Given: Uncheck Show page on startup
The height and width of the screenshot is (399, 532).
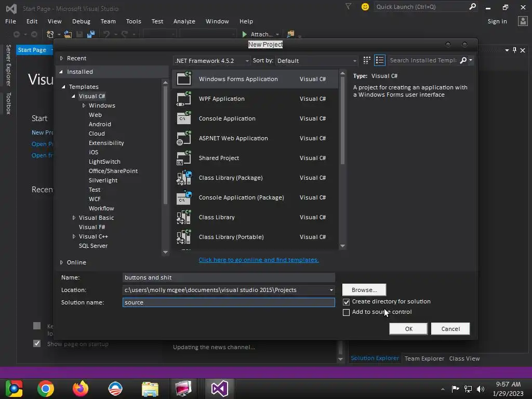Looking at the screenshot, I should [37, 344].
